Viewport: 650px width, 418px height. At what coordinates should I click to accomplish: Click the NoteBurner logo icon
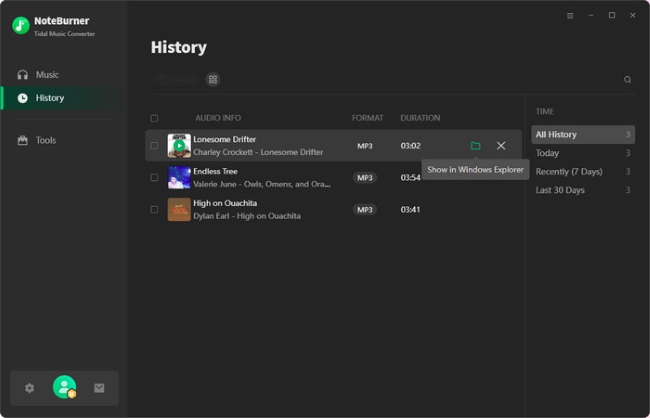tap(21, 26)
